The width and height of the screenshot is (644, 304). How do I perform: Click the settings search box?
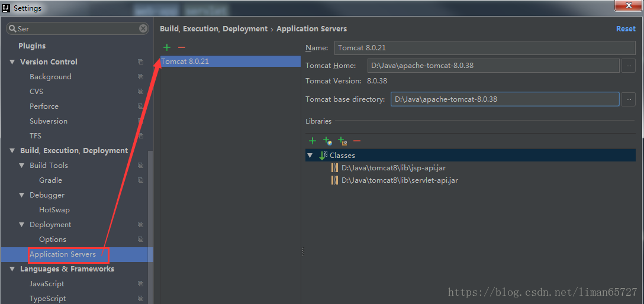pyautogui.click(x=77, y=28)
